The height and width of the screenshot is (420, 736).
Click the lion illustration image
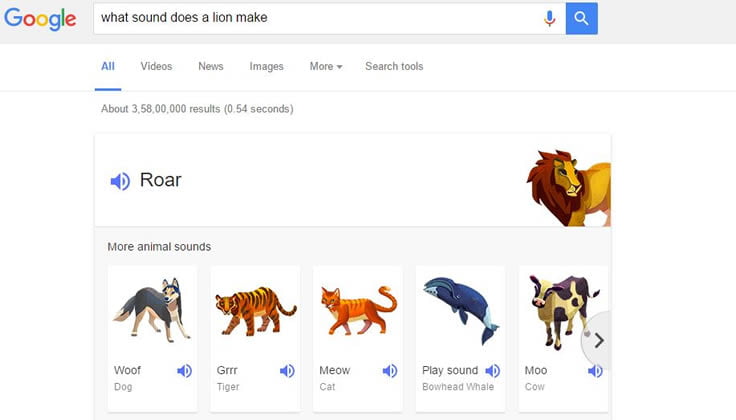pos(568,187)
